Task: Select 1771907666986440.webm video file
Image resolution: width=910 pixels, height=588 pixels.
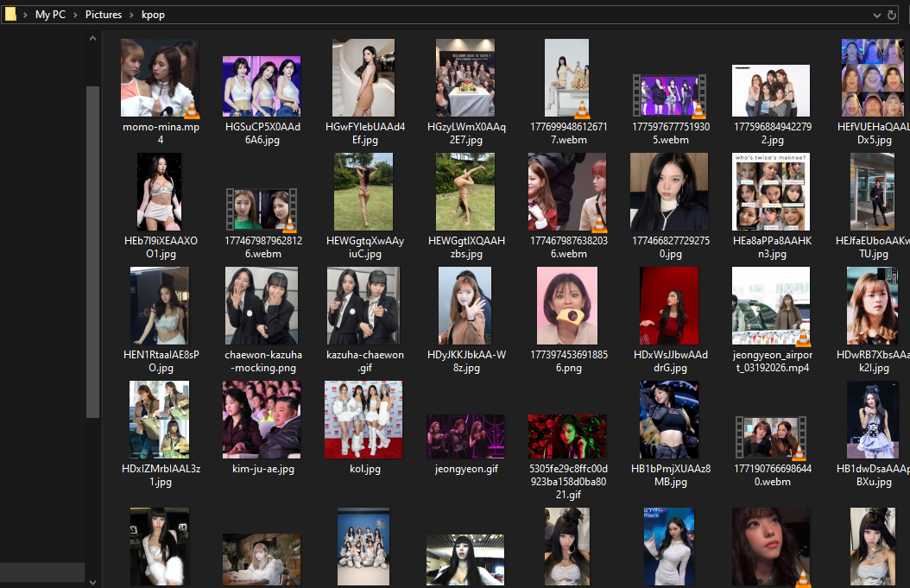Action: pos(771,438)
